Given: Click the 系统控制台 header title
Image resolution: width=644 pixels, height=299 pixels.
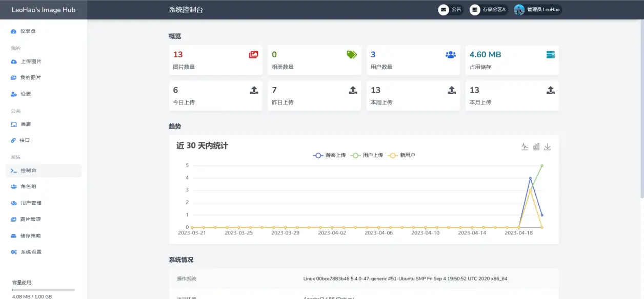Looking at the screenshot, I should click(186, 10).
